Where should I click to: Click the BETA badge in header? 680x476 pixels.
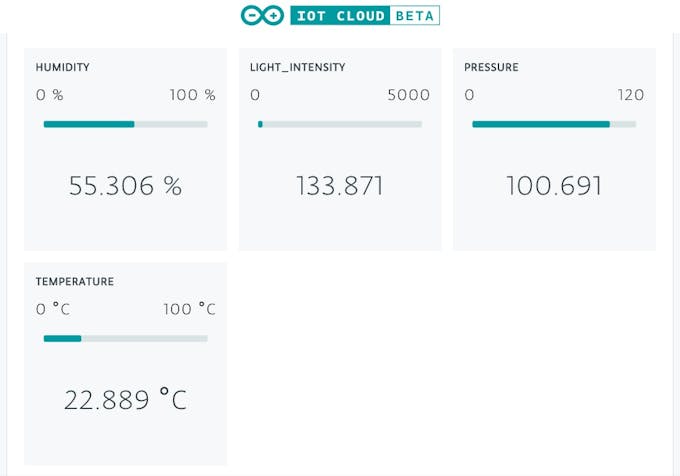(x=413, y=16)
